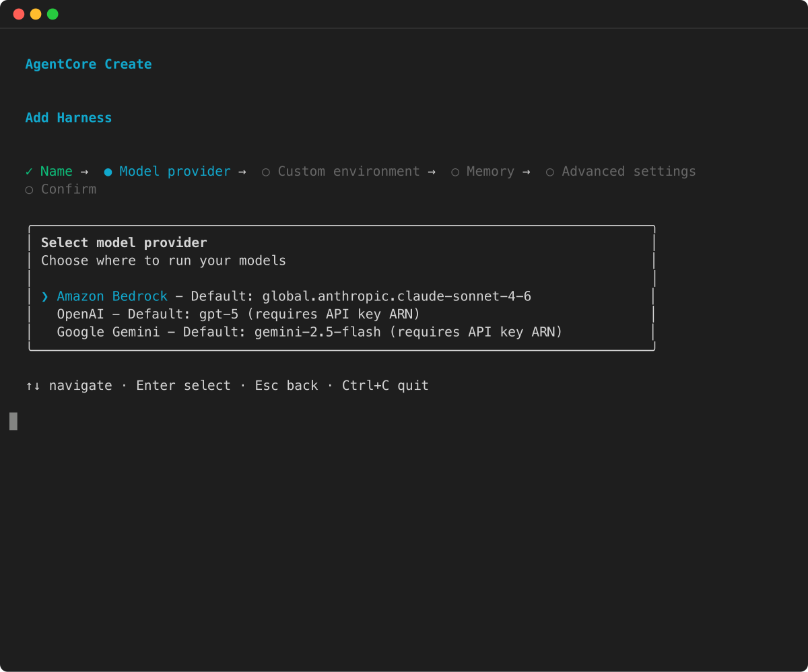Select the Google Gemini provider option

[309, 332]
